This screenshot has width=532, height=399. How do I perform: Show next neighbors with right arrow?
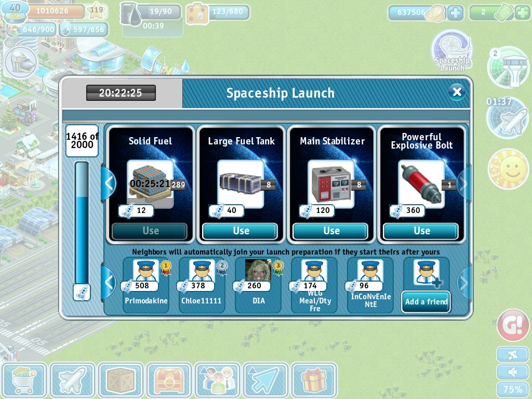463,283
